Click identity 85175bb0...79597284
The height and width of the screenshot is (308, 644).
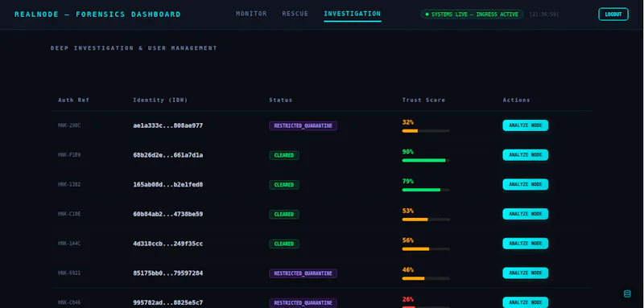(x=168, y=273)
